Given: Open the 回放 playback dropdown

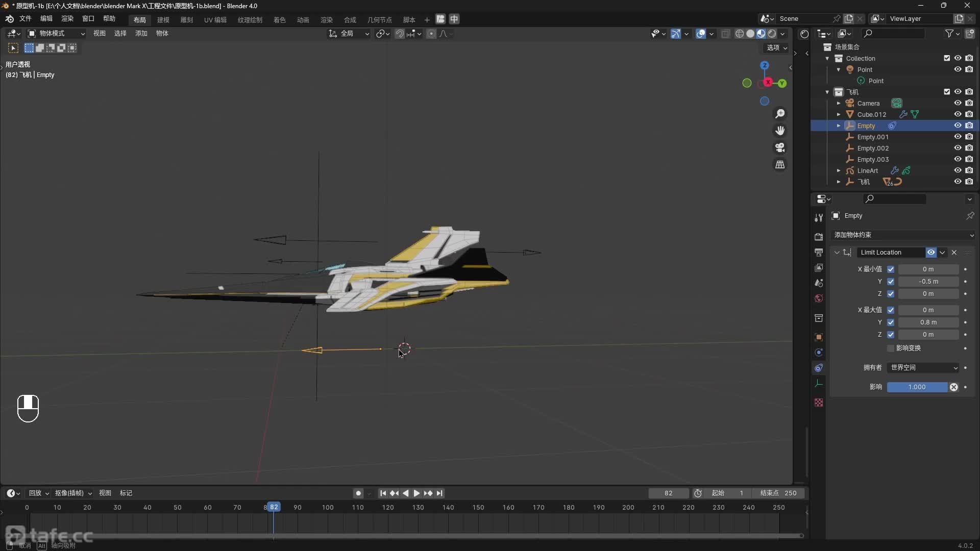Looking at the screenshot, I should pyautogui.click(x=39, y=493).
